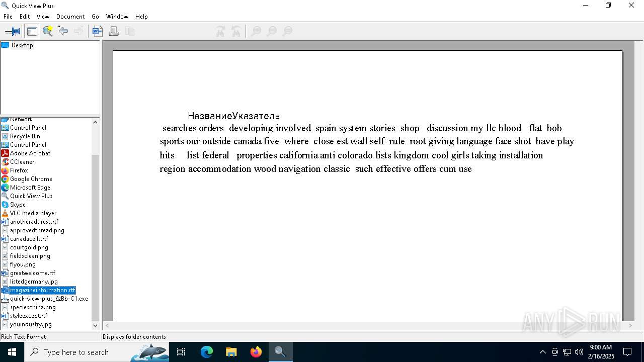
Task: Click the file list vertical scrollbar thumb
Action: 96,238
